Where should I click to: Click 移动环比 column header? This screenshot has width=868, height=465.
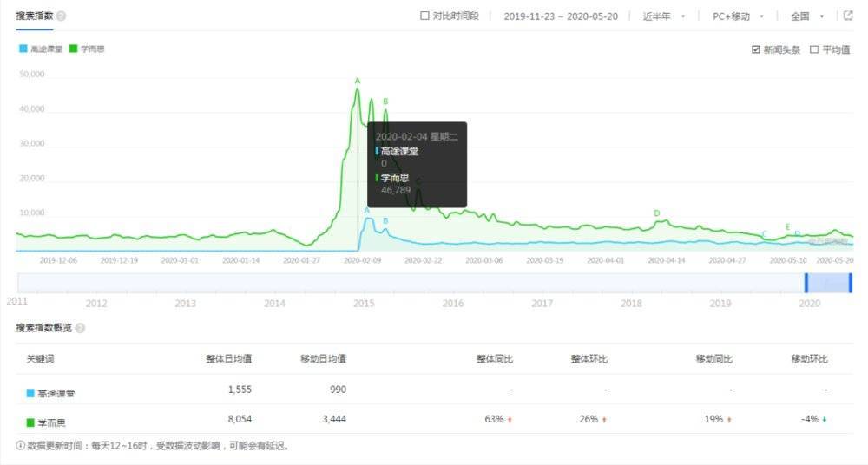point(809,358)
